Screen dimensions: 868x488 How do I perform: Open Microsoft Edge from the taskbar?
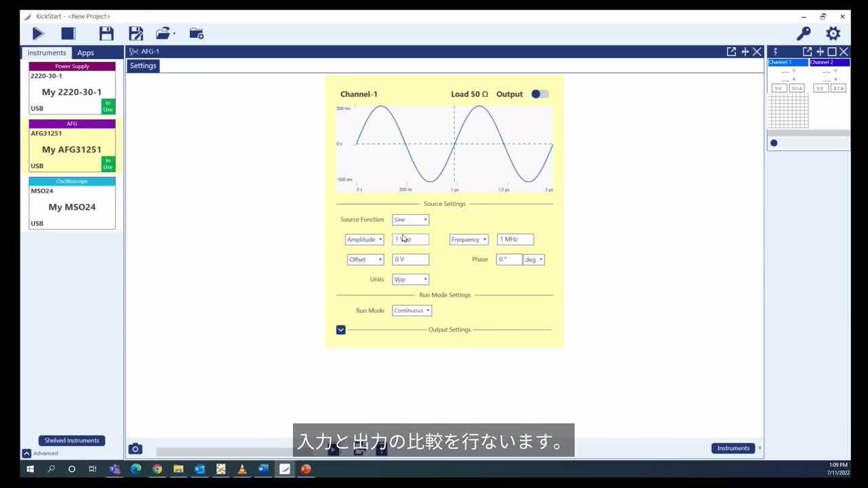point(136,469)
